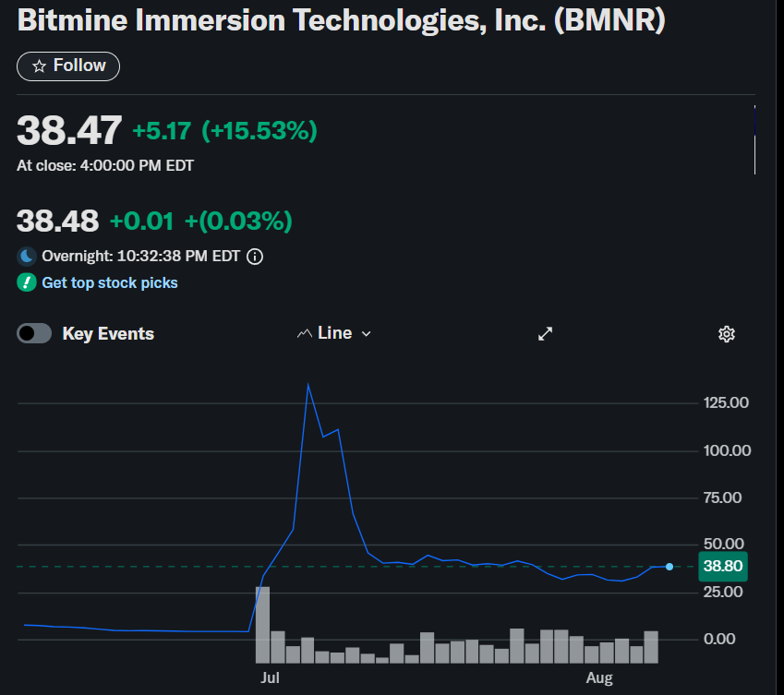Click the Key Events label
784x695 pixels.
(x=108, y=334)
